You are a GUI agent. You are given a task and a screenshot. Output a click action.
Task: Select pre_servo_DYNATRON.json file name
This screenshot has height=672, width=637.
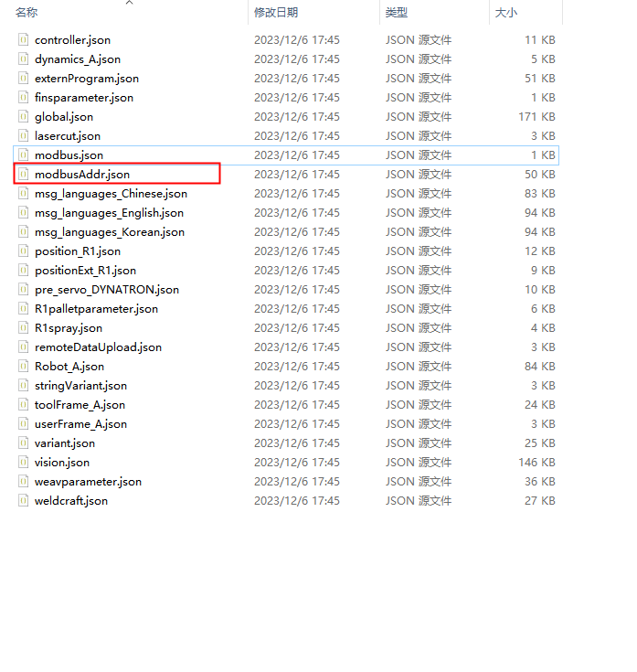[106, 290]
